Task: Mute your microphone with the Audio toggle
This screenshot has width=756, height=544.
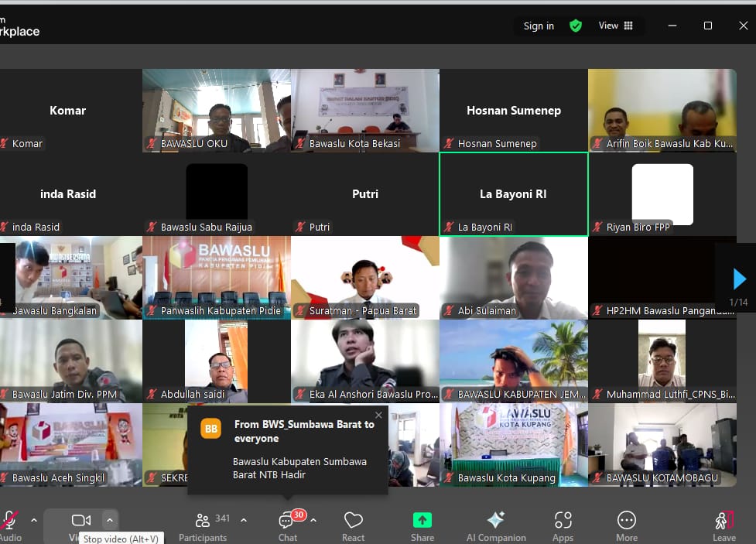Action: click(8, 518)
